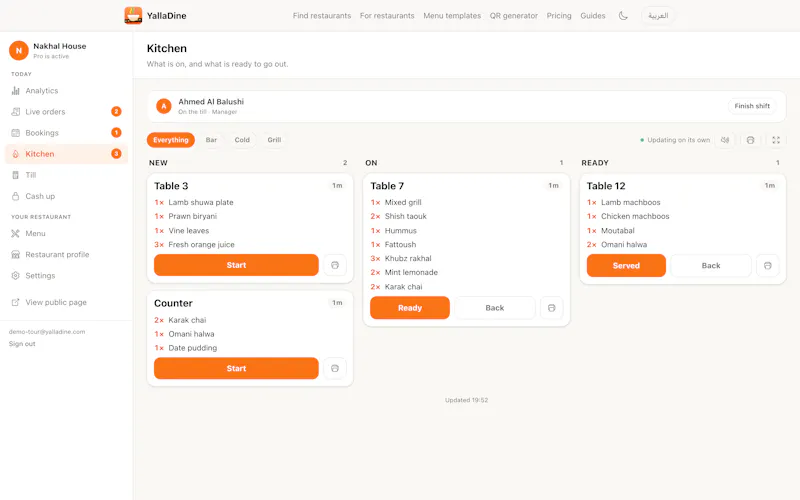Open Settings gear icon
The width and height of the screenshot is (800, 500).
coord(16,276)
